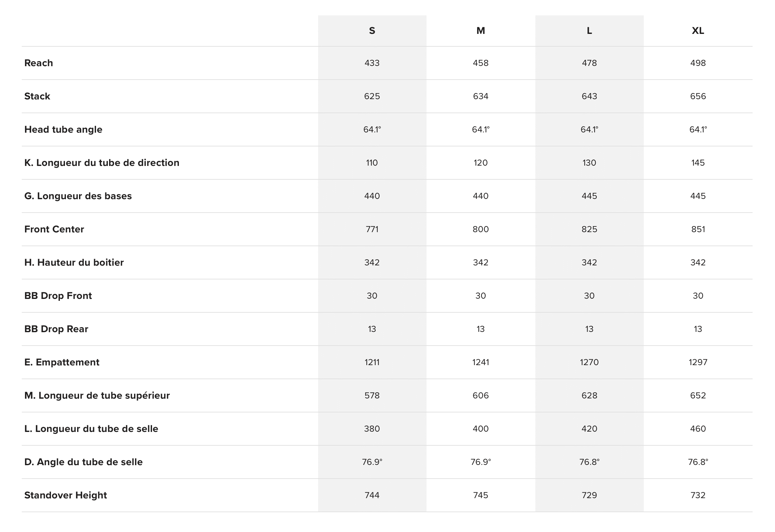
Task: Select the XL size column header
Action: [x=698, y=31]
